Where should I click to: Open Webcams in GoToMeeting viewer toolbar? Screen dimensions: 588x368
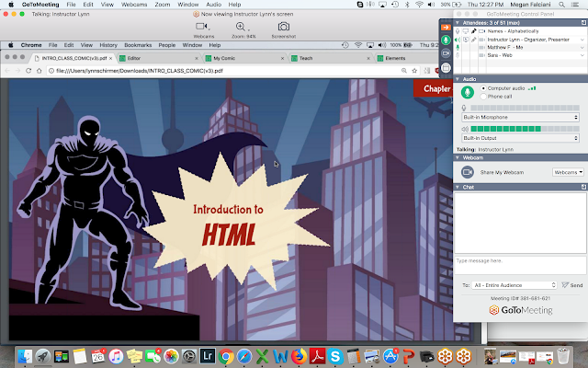204,30
